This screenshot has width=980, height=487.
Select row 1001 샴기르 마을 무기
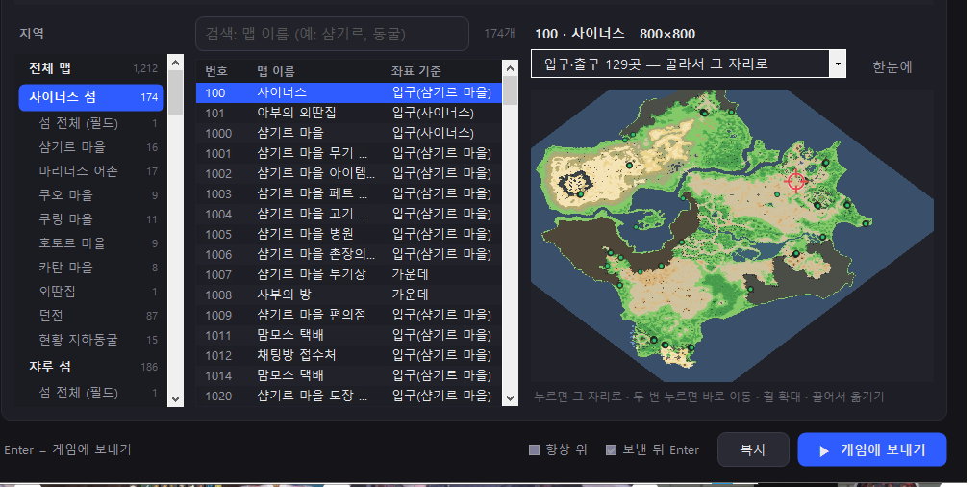point(349,153)
